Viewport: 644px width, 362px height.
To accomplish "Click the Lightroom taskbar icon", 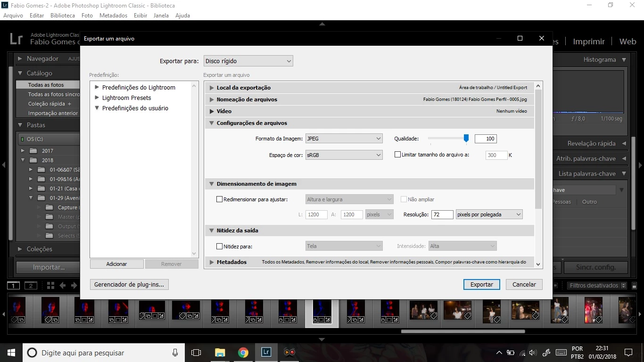I will (266, 353).
